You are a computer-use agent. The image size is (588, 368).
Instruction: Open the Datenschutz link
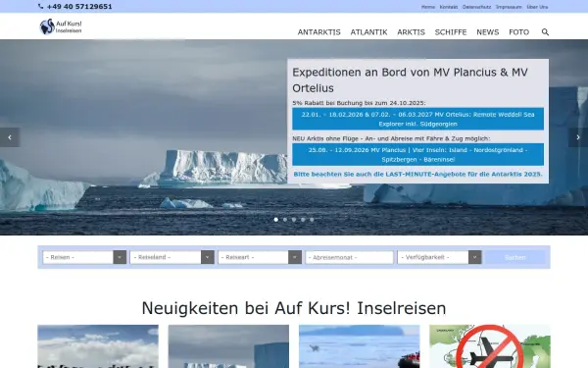coord(476,7)
